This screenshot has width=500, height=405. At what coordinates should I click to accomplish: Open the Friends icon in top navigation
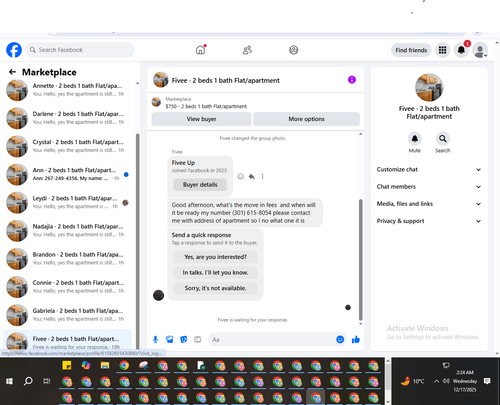pyautogui.click(x=247, y=50)
